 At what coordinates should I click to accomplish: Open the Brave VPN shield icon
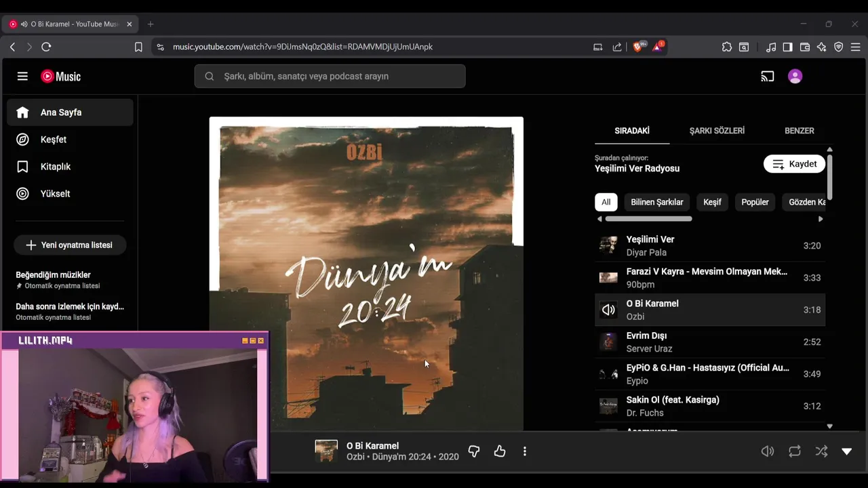(839, 47)
